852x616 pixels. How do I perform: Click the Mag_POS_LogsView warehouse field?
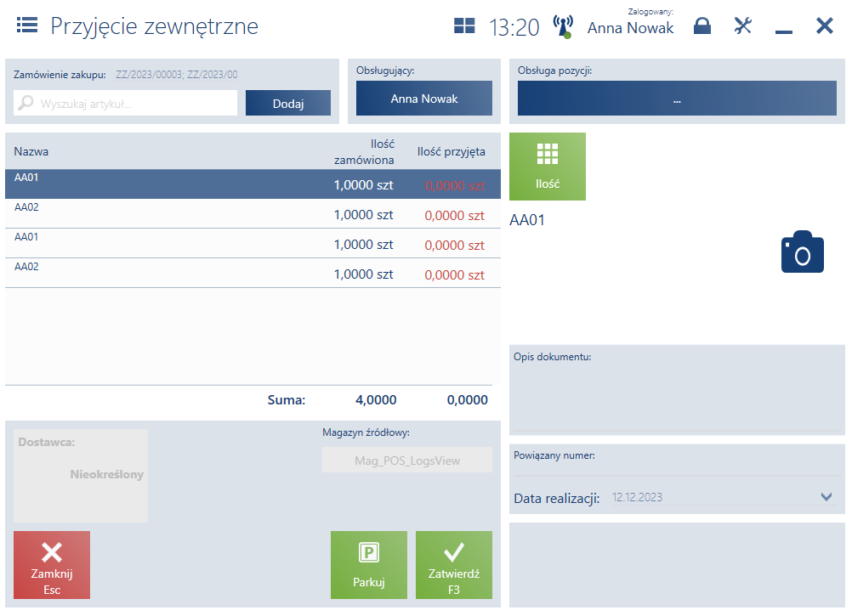coord(407,461)
